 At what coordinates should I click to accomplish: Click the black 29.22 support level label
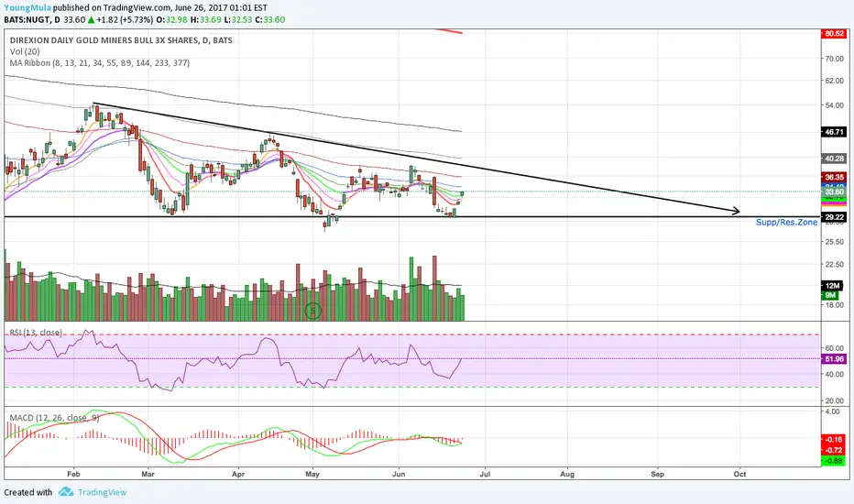point(834,217)
